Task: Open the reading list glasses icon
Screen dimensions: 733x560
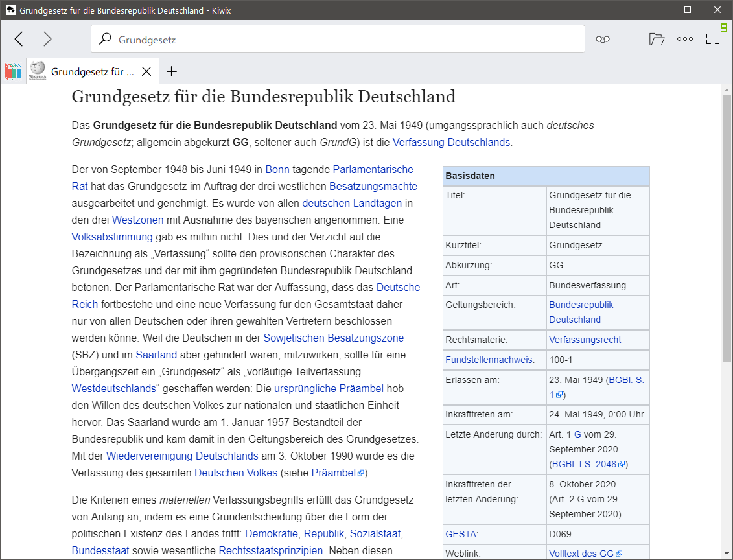Action: pos(603,39)
